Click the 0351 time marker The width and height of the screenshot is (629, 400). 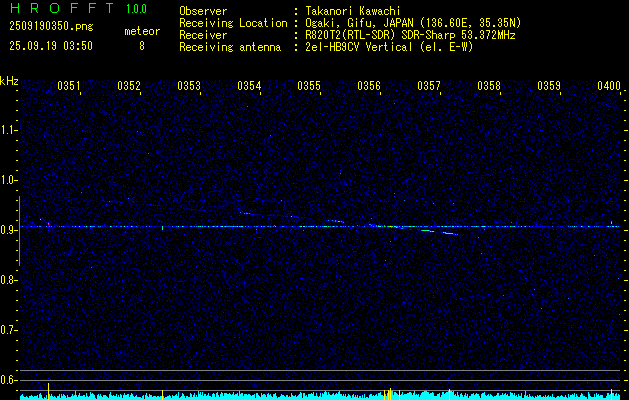(x=69, y=87)
